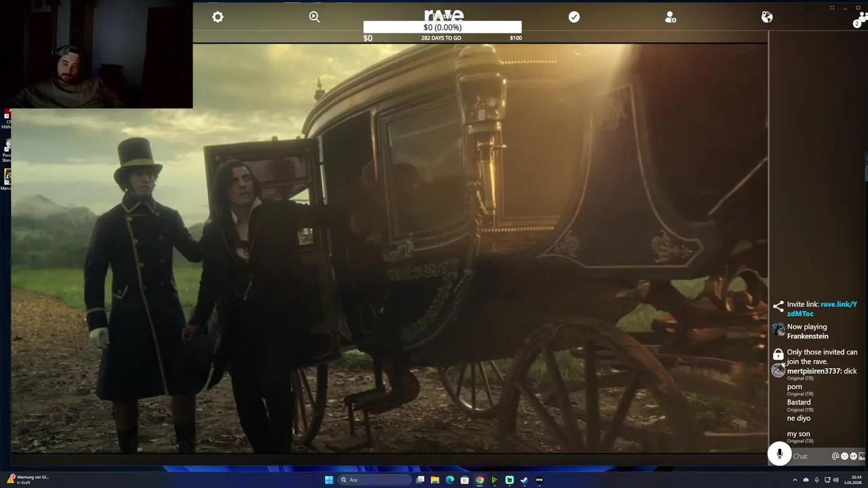
Task: Open Task View on the taskbar
Action: tap(420, 480)
